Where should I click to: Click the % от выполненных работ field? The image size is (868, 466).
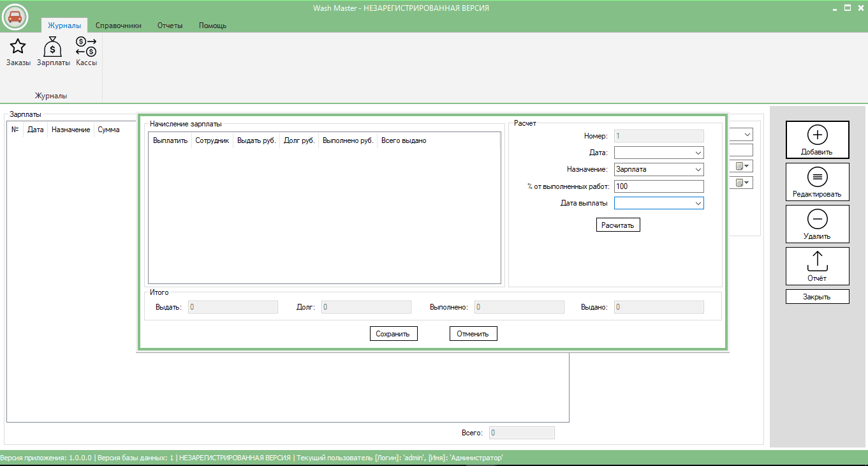tap(659, 186)
